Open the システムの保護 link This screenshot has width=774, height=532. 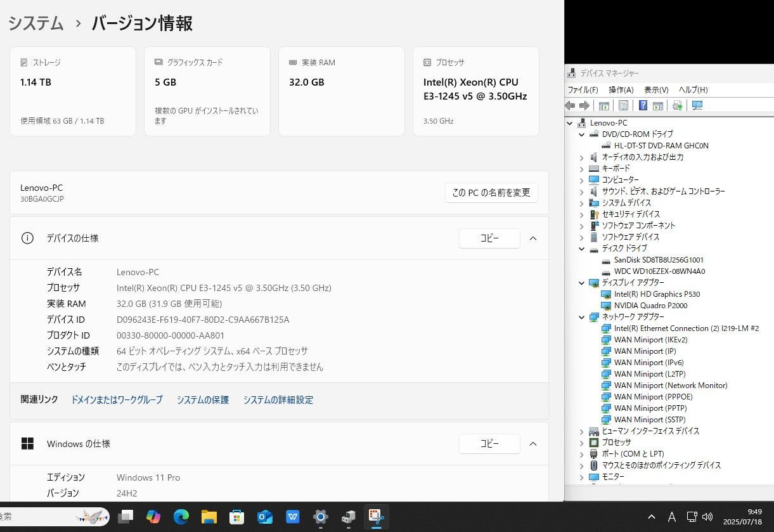202,399
